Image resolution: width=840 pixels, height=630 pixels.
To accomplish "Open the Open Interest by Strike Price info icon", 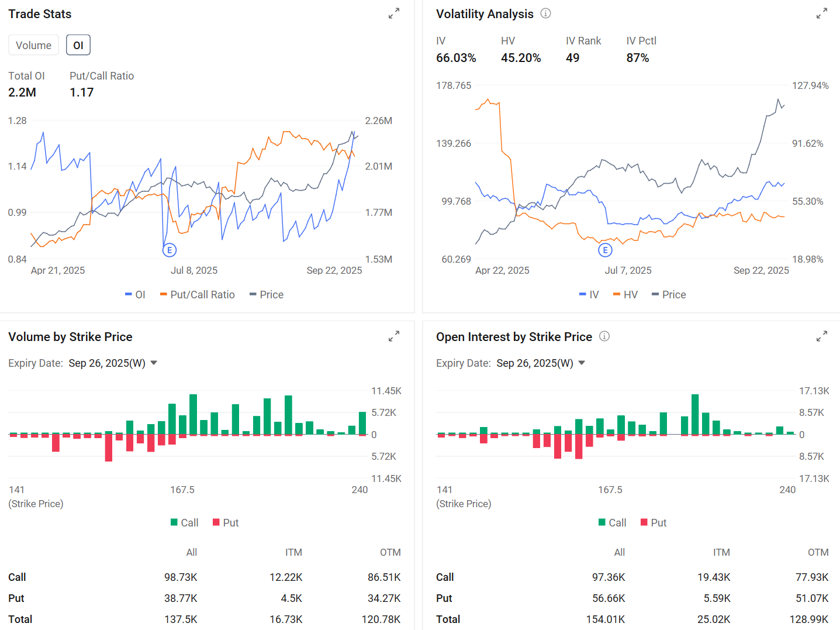I will [604, 336].
